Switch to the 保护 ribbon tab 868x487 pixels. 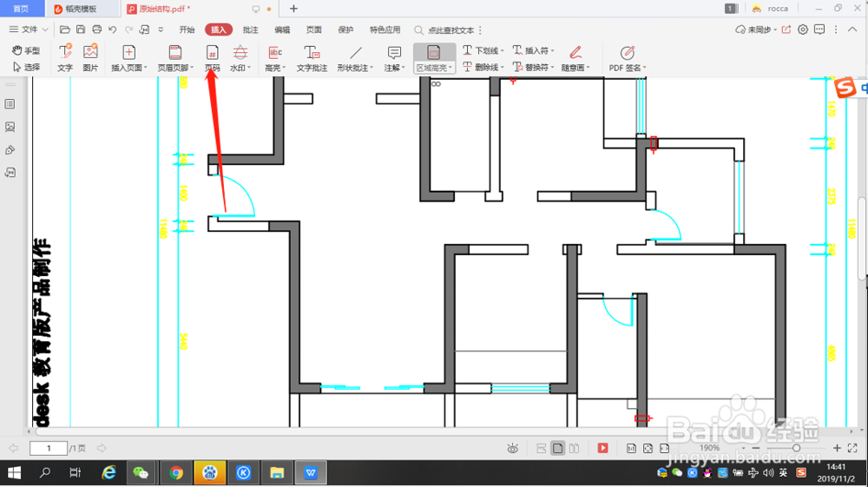(x=345, y=30)
